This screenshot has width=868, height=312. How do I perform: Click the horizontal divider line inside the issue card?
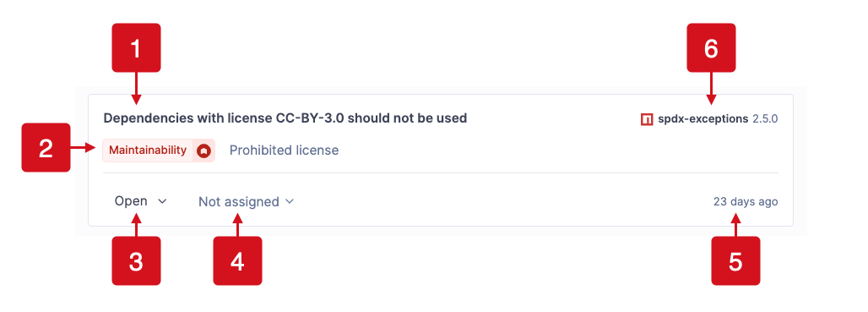click(441, 172)
